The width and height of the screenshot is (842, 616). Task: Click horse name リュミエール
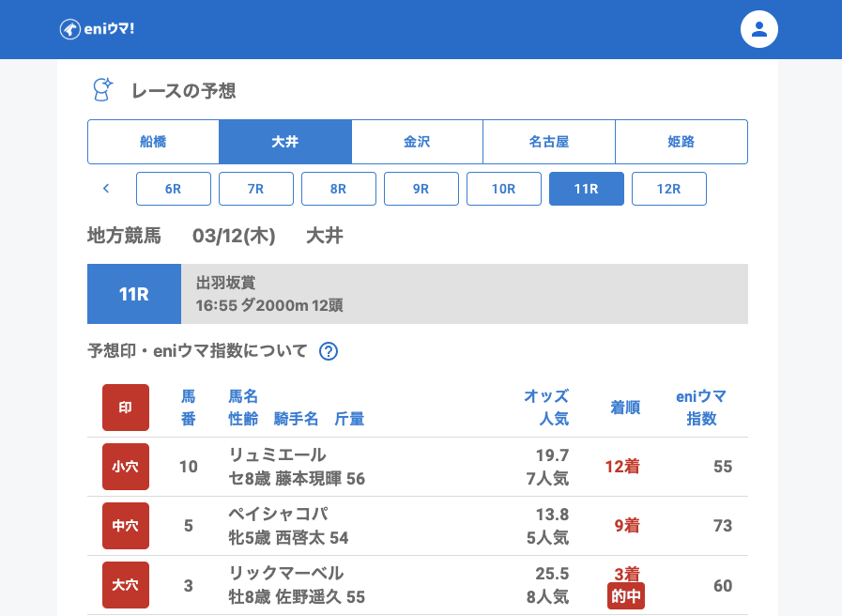pos(278,455)
